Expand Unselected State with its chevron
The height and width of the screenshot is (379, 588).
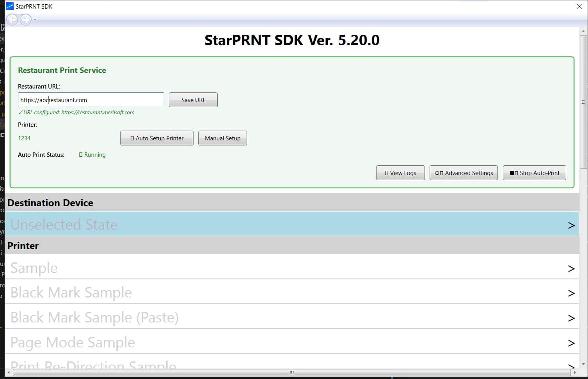[x=571, y=225]
